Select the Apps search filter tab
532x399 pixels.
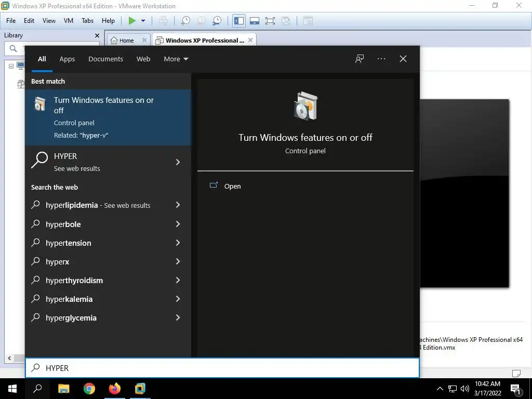pyautogui.click(x=67, y=59)
